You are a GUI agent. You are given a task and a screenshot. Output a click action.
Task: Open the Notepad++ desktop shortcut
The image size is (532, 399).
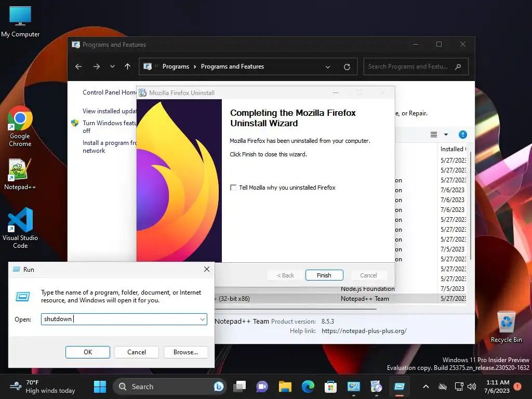[20, 174]
